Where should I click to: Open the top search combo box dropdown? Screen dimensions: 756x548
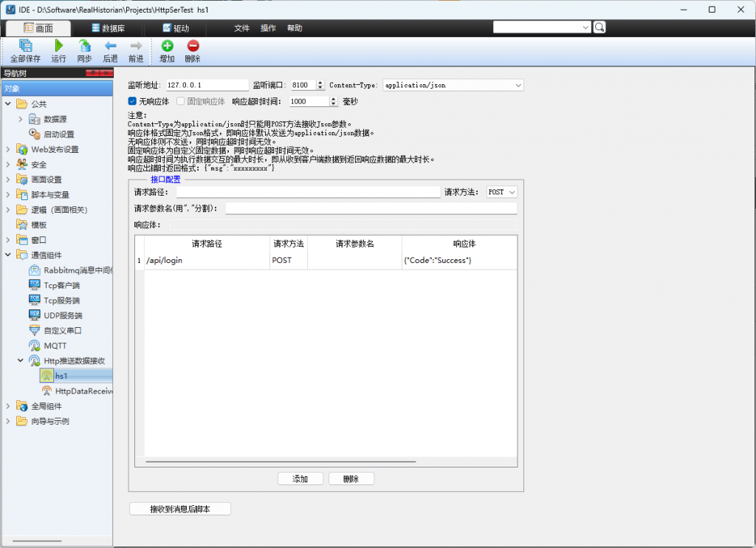pyautogui.click(x=585, y=27)
